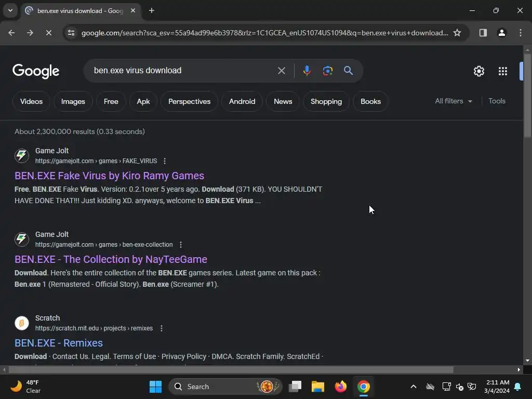Viewport: 532px width, 399px height.
Task: Click the muted volume tray icon
Action: tap(459, 387)
